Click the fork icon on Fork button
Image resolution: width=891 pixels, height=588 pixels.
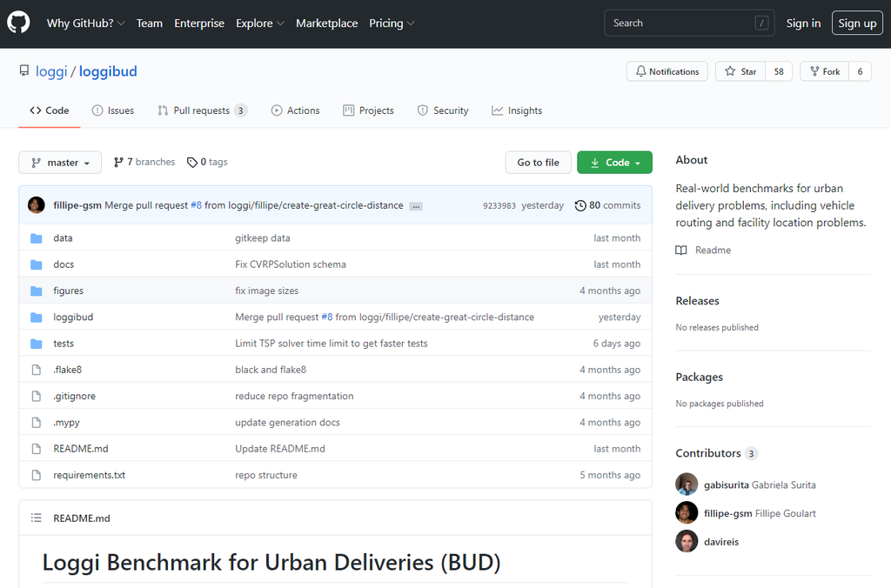click(x=814, y=71)
